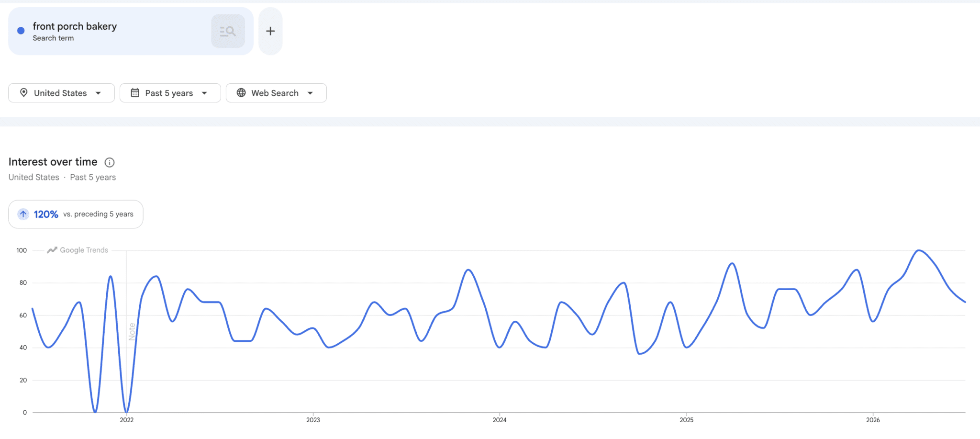Click the Interest over time heading
980x439 pixels.
point(53,162)
